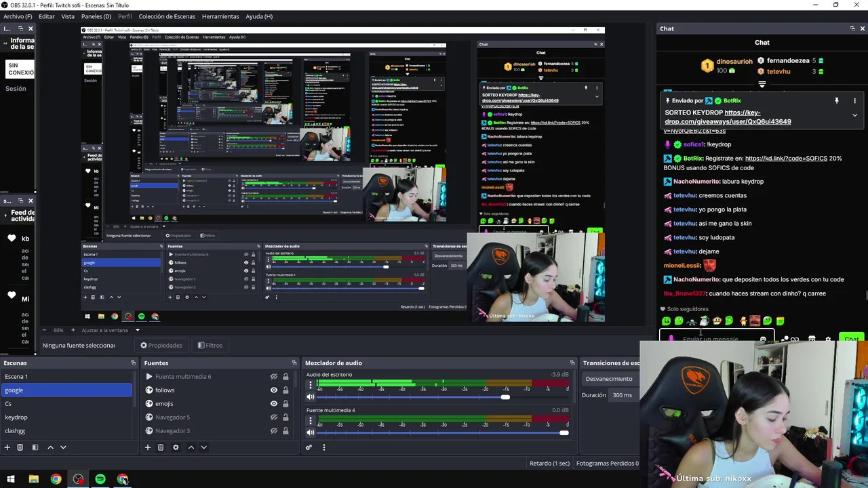Screen dimensions: 868x488
Task: Lock the Navegador 3 source
Action: (x=285, y=431)
